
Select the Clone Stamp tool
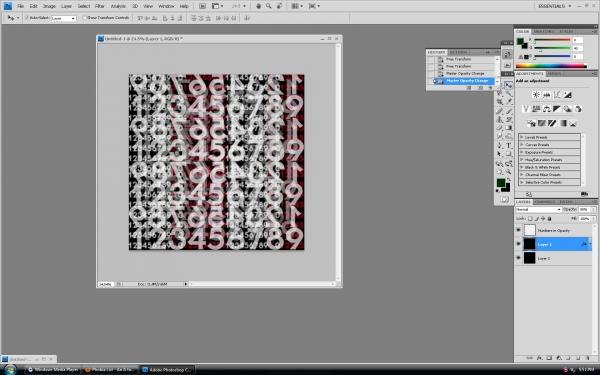click(499, 120)
